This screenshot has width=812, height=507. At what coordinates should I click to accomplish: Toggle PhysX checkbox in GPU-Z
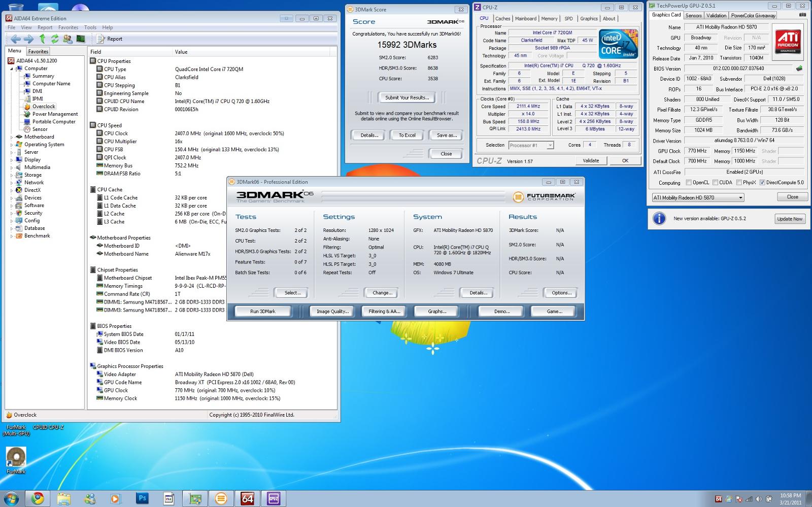pyautogui.click(x=739, y=183)
